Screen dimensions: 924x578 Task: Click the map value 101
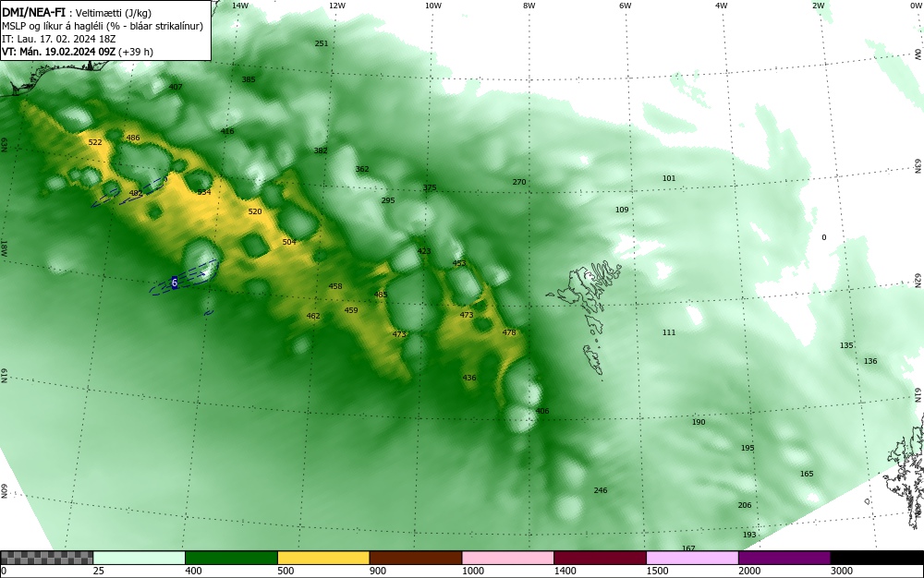[669, 178]
